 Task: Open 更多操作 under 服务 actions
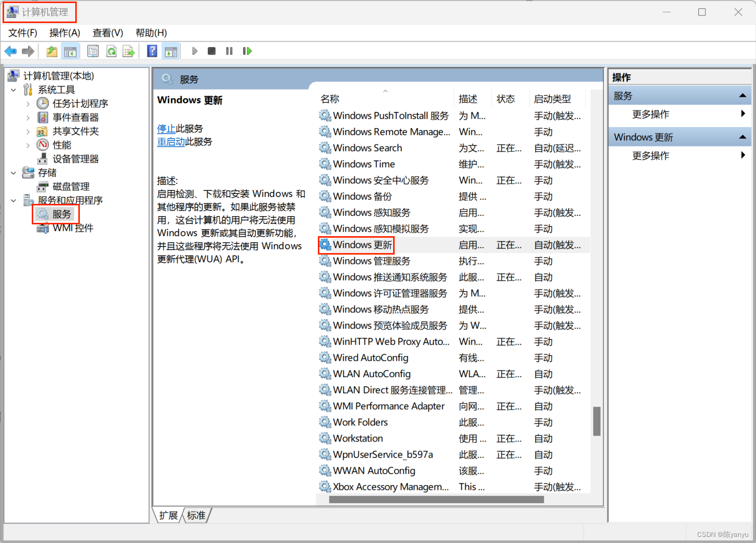pos(651,114)
